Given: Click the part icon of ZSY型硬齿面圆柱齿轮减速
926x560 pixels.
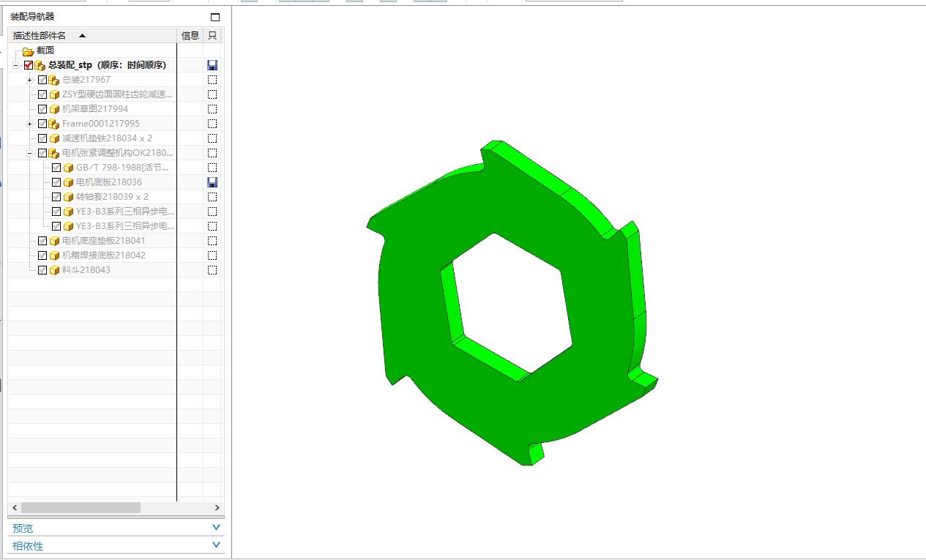Looking at the screenshot, I should tap(54, 94).
